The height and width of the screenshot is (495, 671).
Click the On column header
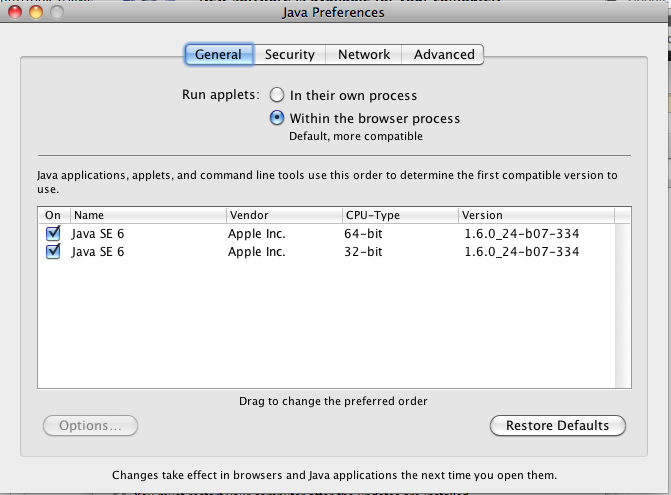pos(54,215)
